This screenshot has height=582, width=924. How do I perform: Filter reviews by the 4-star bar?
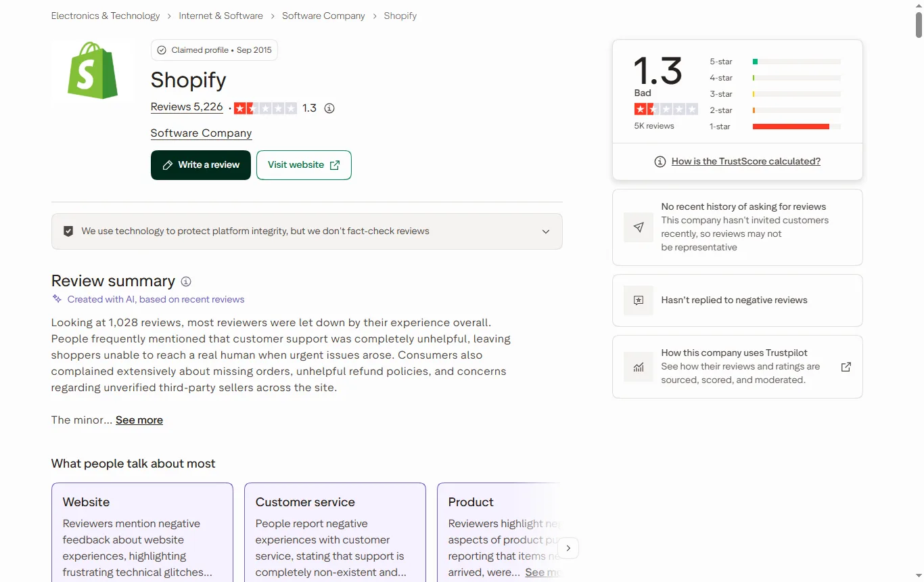pos(775,78)
